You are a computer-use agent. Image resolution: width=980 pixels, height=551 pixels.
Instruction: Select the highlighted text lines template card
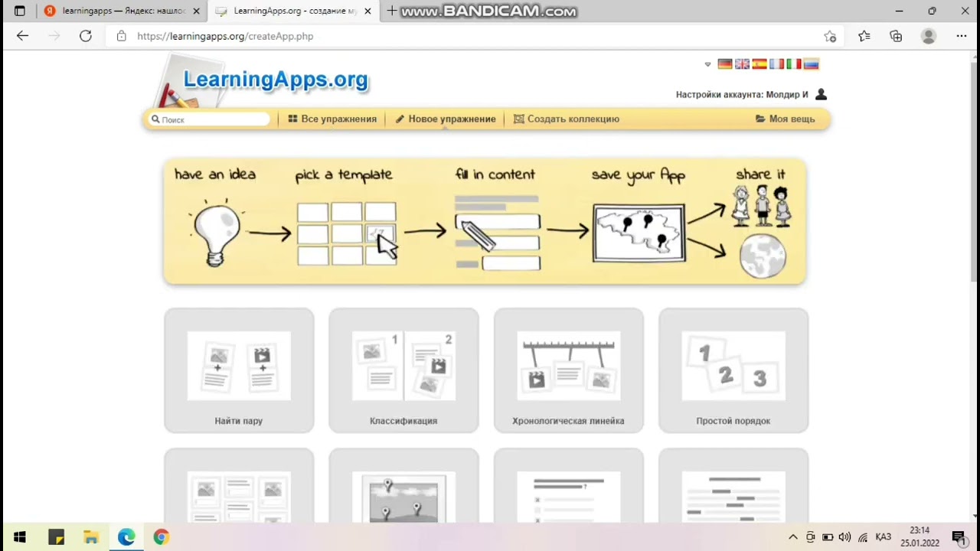[x=733, y=487]
